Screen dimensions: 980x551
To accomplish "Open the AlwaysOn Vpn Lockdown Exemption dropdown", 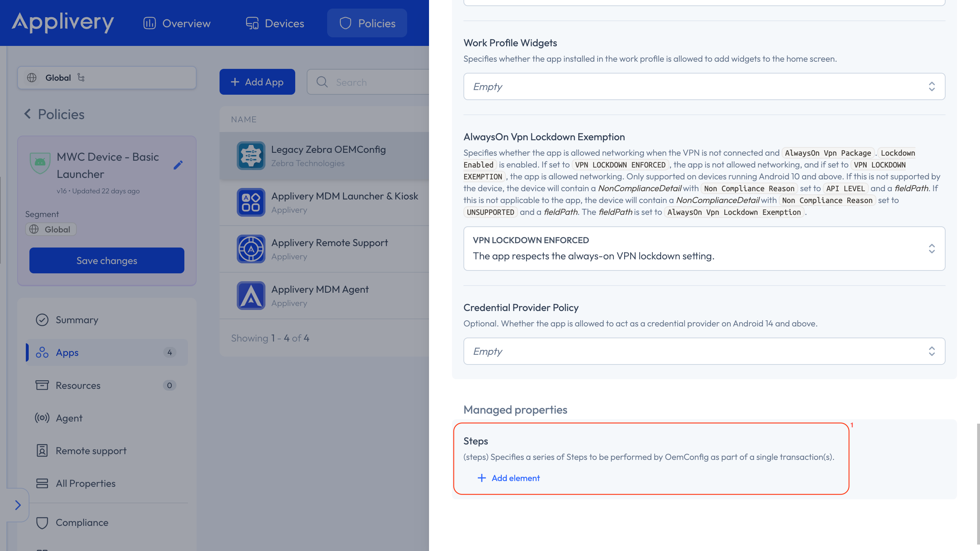I will [704, 249].
